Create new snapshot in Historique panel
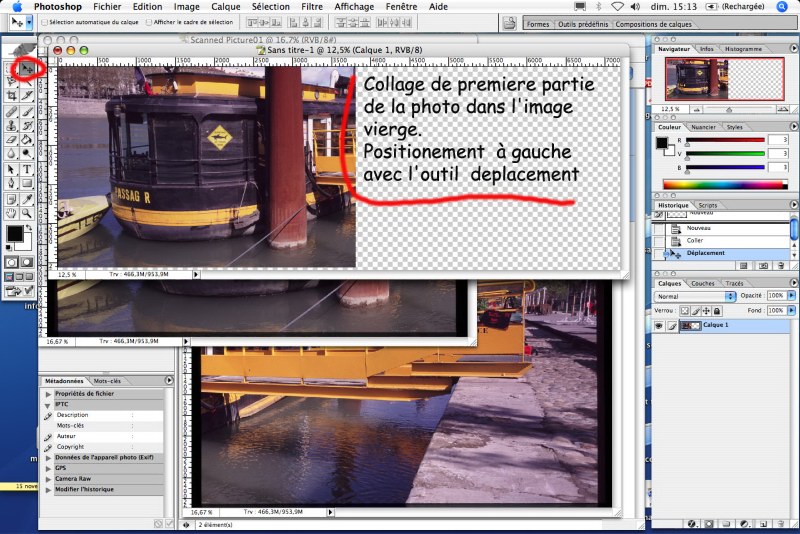 [x=763, y=266]
